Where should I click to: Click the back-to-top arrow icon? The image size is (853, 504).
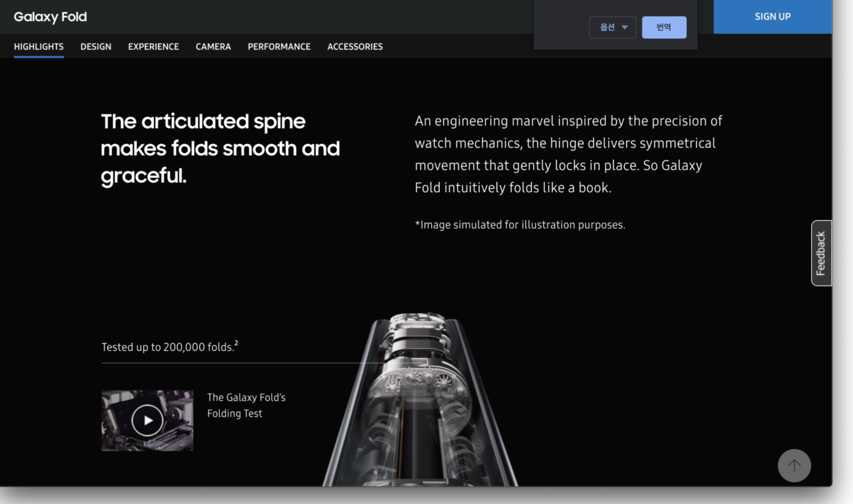pyautogui.click(x=794, y=465)
